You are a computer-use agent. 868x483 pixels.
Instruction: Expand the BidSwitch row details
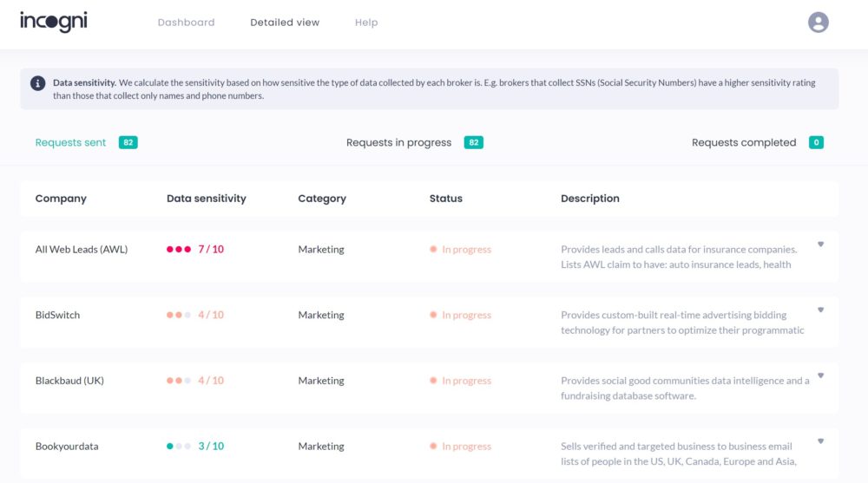coord(820,310)
